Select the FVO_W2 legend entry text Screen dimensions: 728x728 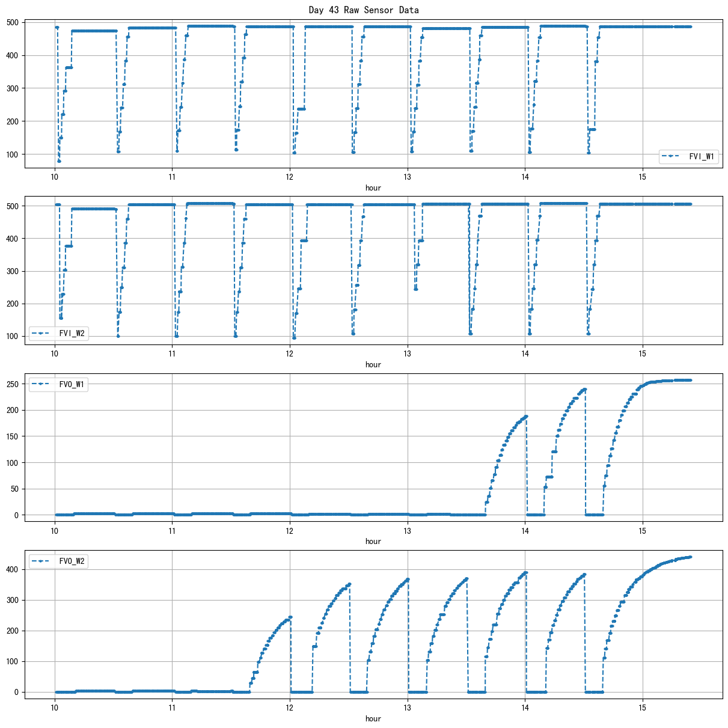tap(72, 561)
